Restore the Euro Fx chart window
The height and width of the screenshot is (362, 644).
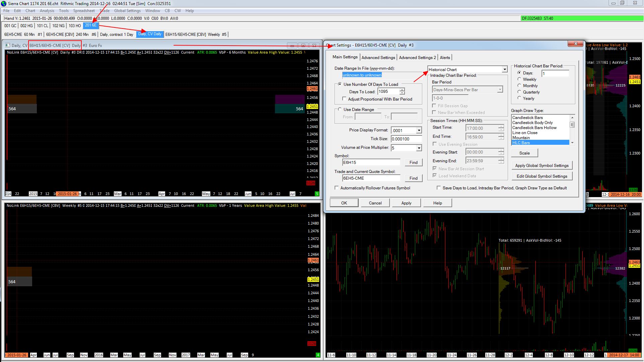click(x=303, y=46)
